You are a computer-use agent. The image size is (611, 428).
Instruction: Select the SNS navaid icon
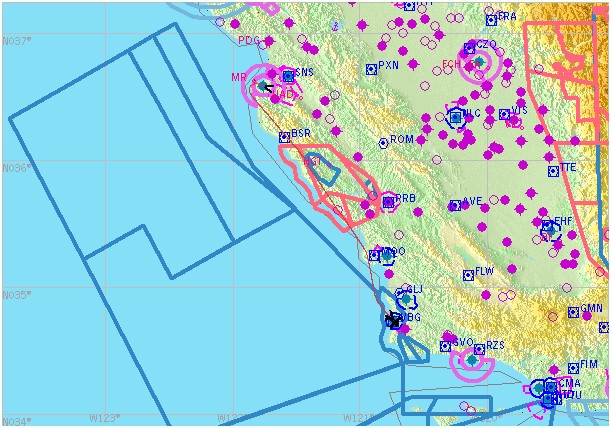(x=288, y=75)
